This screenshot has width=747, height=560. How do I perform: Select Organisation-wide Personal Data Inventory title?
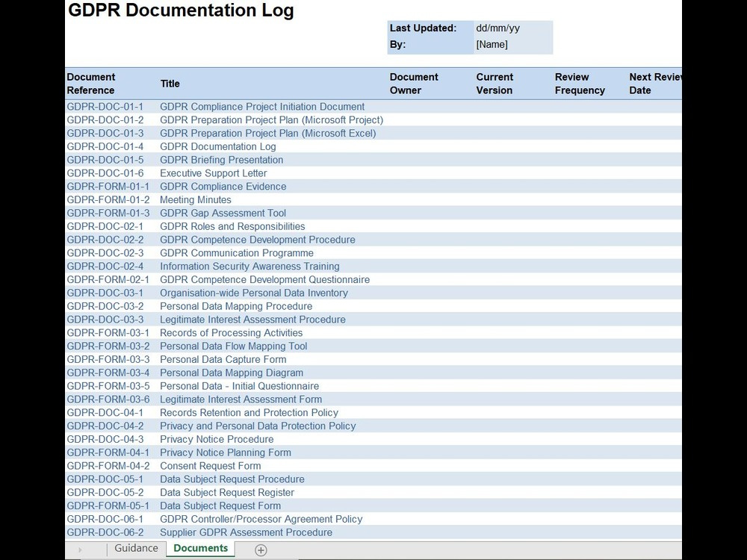(x=254, y=293)
